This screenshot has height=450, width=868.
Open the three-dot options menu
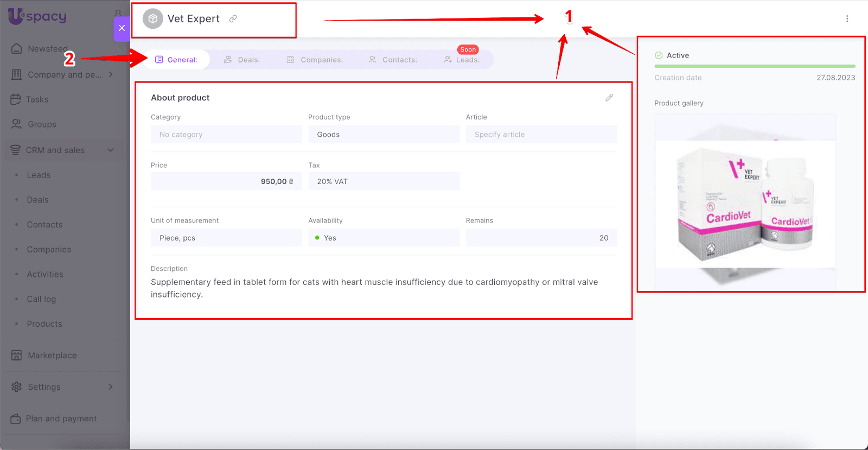click(847, 19)
